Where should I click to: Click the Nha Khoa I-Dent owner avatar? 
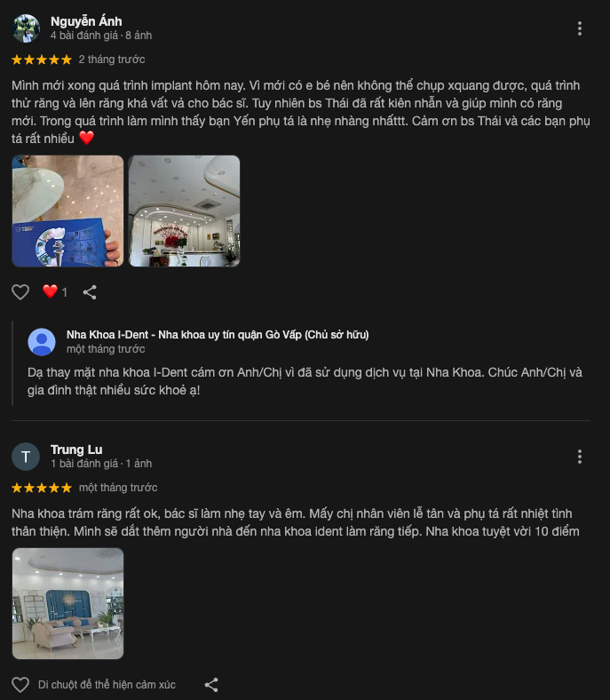pyautogui.click(x=42, y=342)
